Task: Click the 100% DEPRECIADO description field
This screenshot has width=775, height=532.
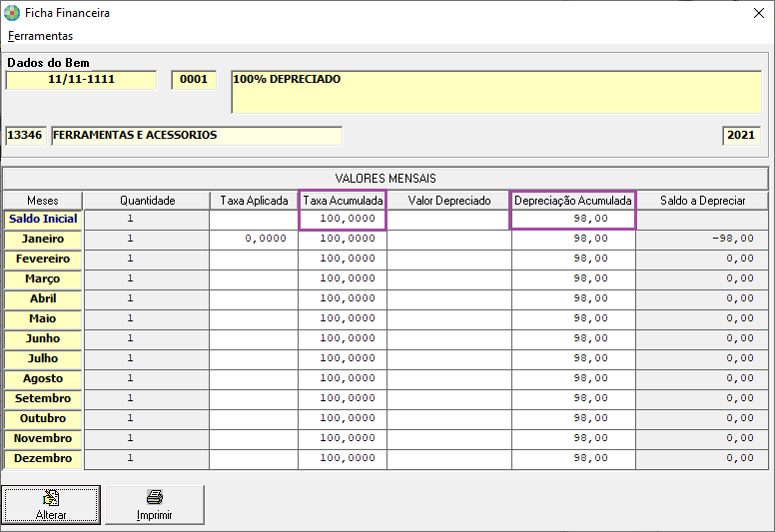Action: [495, 92]
